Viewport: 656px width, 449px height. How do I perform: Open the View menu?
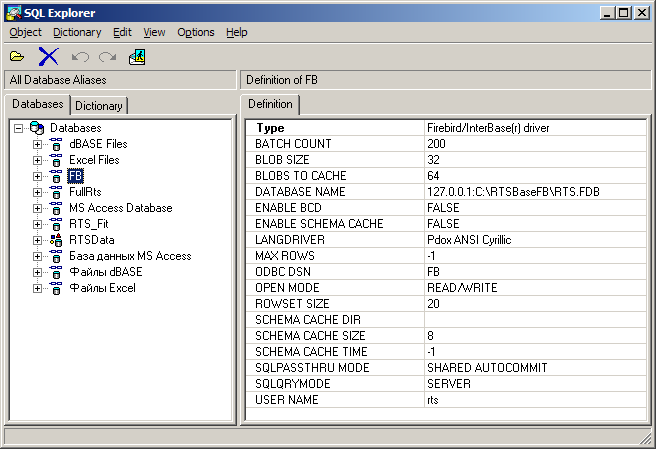(154, 32)
